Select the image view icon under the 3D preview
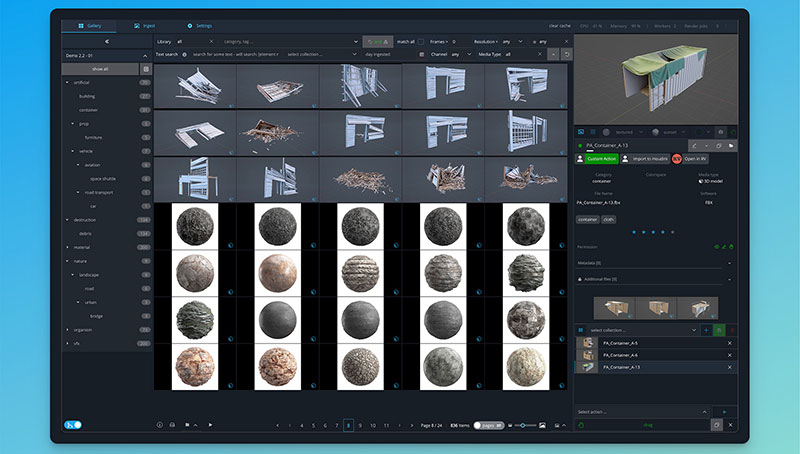The width and height of the screenshot is (800, 454). coord(581,132)
